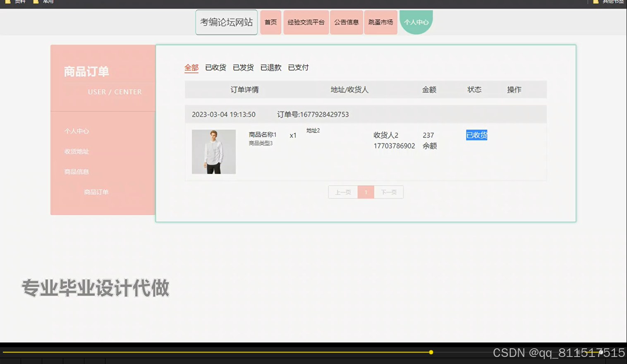Show all orders via 全部 filter
The width and height of the screenshot is (627, 364).
click(x=191, y=67)
